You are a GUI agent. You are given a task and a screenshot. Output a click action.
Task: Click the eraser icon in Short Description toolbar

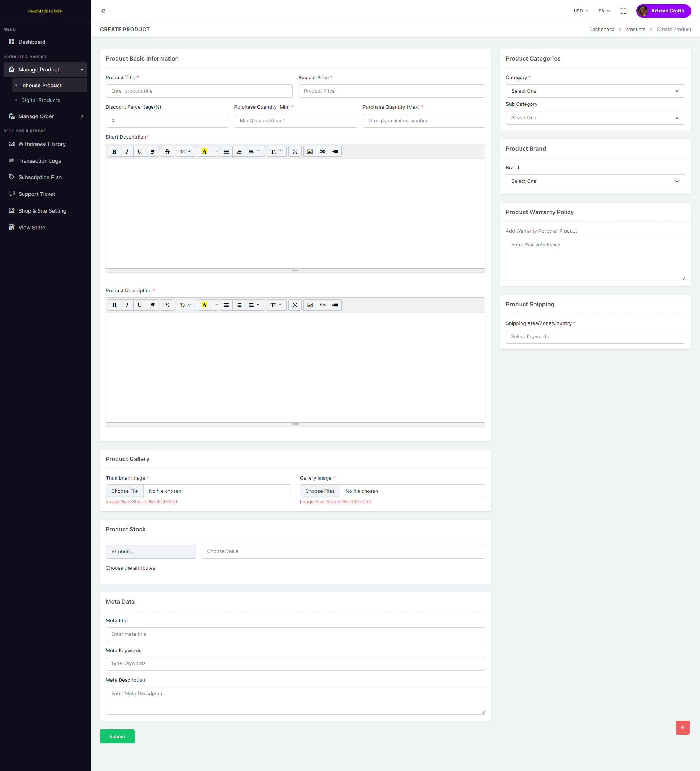click(152, 151)
